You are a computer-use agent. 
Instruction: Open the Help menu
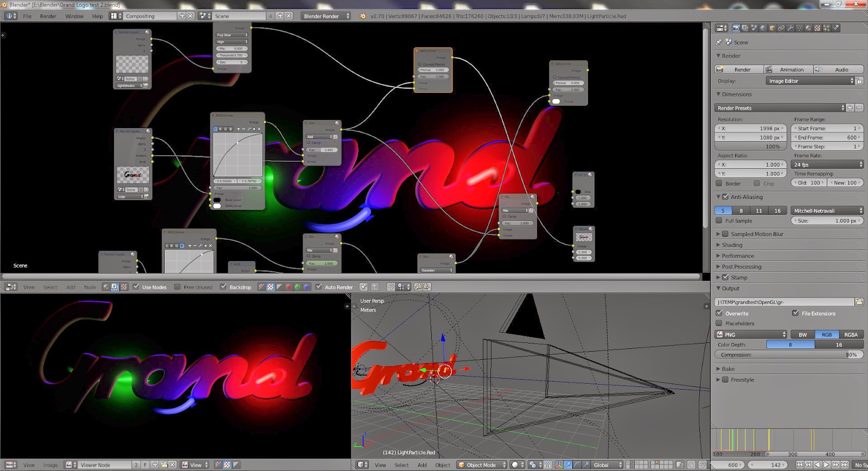pos(97,16)
